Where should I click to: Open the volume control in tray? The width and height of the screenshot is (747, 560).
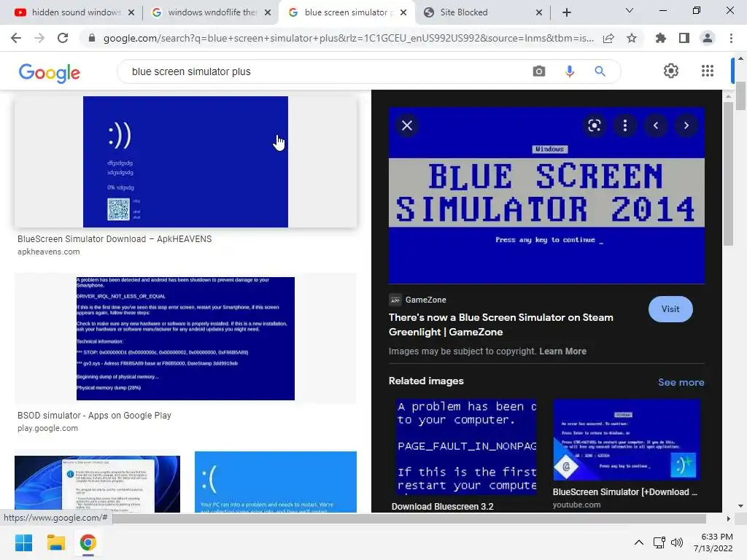coord(677,542)
